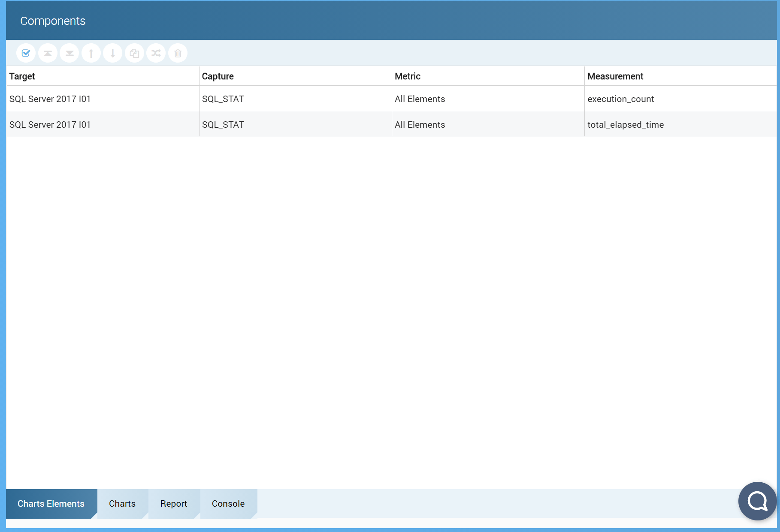Switch to the Charts tab
This screenshot has height=532, width=780.
coord(122,504)
